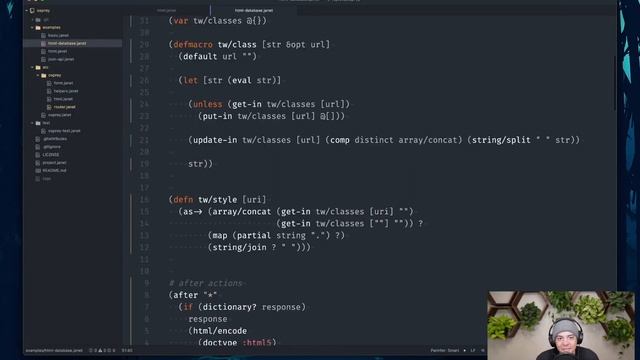Click the osprey subfolder icon under src
The width and height of the screenshot is (640, 360).
click(44, 76)
